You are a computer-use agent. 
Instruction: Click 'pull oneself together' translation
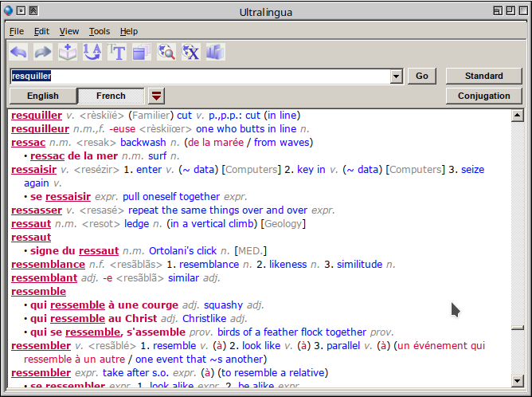coord(171,197)
